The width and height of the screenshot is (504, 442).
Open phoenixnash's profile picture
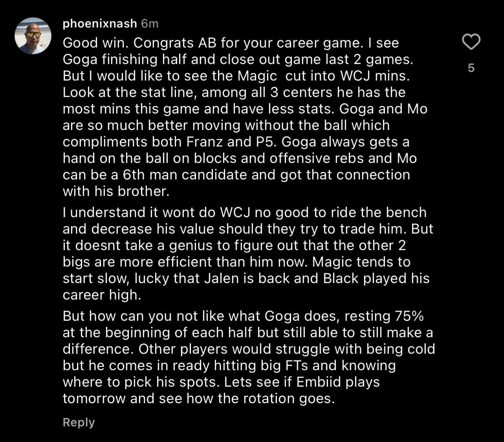tap(33, 36)
